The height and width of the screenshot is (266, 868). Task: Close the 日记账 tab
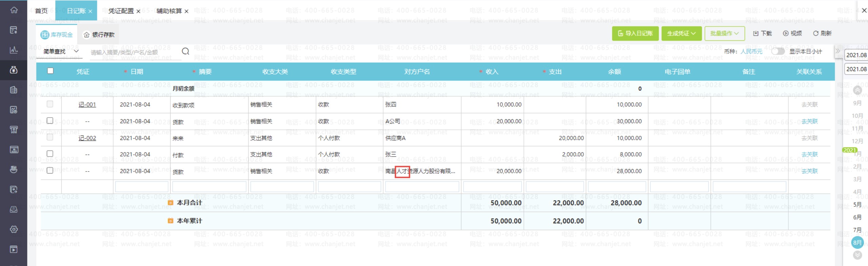click(90, 11)
